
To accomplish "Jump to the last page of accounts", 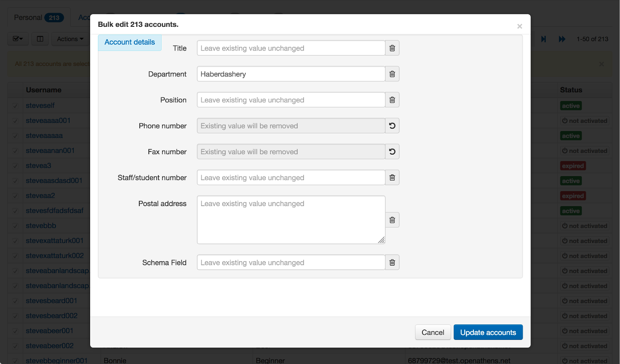I will (544, 39).
